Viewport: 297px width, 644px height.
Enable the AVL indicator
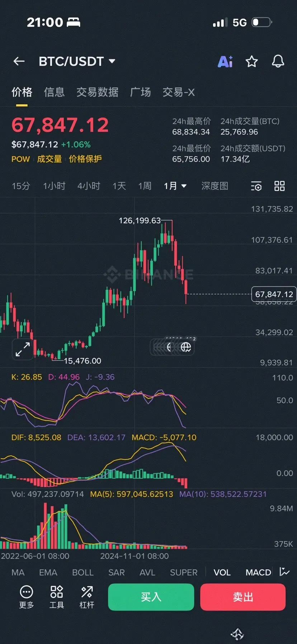tap(147, 572)
